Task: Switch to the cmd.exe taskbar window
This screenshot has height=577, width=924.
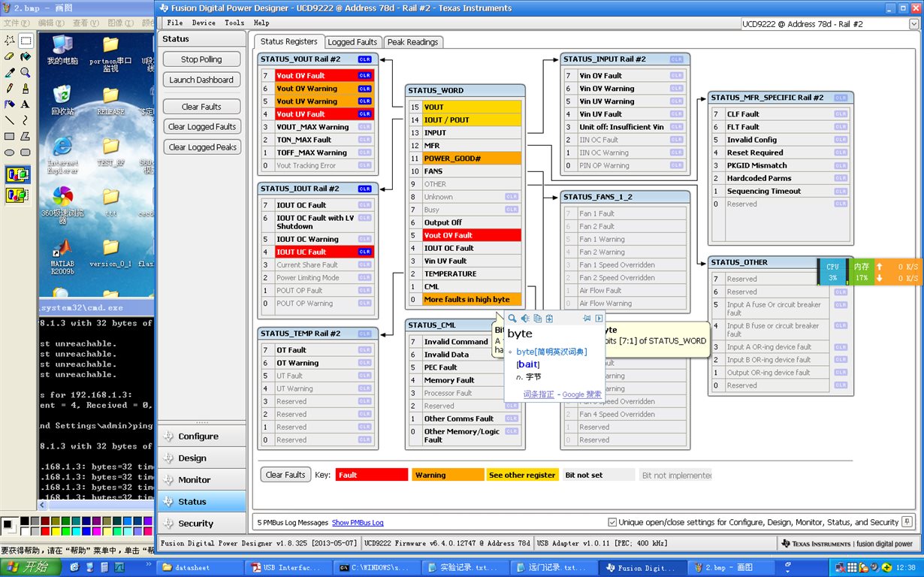Action: click(x=379, y=568)
